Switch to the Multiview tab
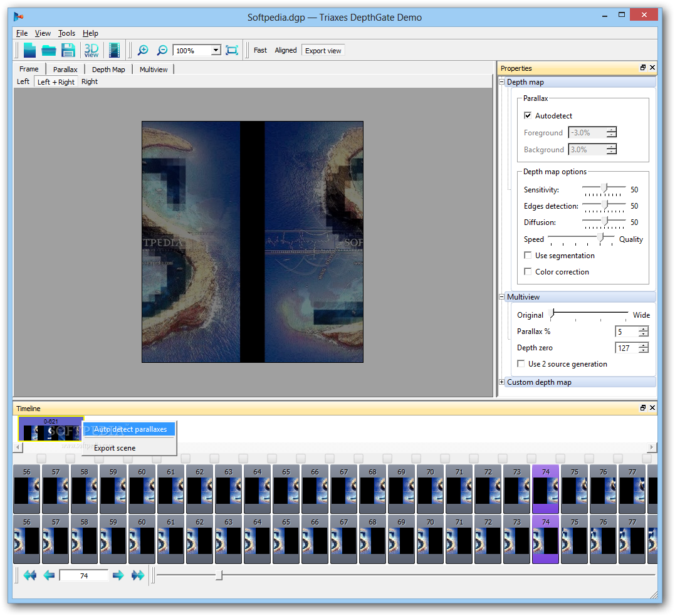 154,70
